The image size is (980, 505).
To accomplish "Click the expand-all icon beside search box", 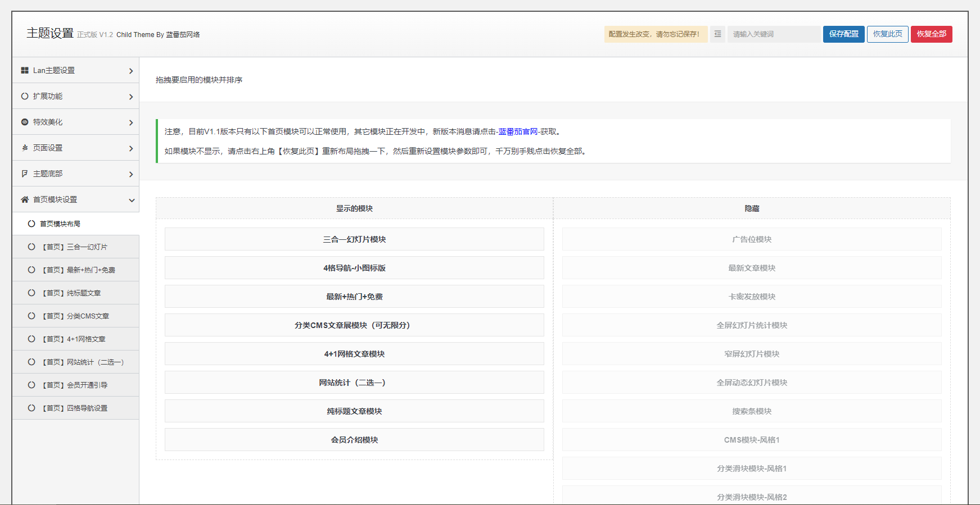I will coord(717,34).
